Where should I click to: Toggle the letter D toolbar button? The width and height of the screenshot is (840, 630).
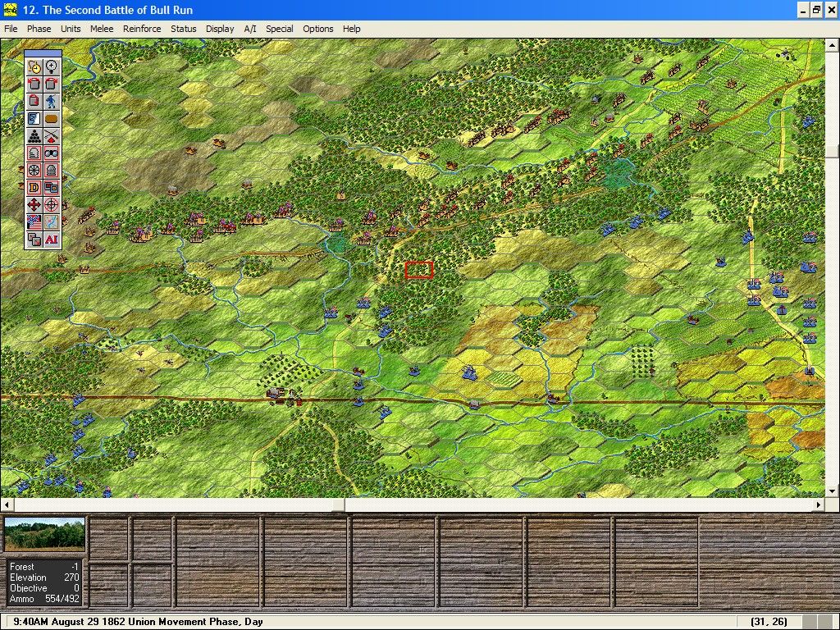coord(34,187)
